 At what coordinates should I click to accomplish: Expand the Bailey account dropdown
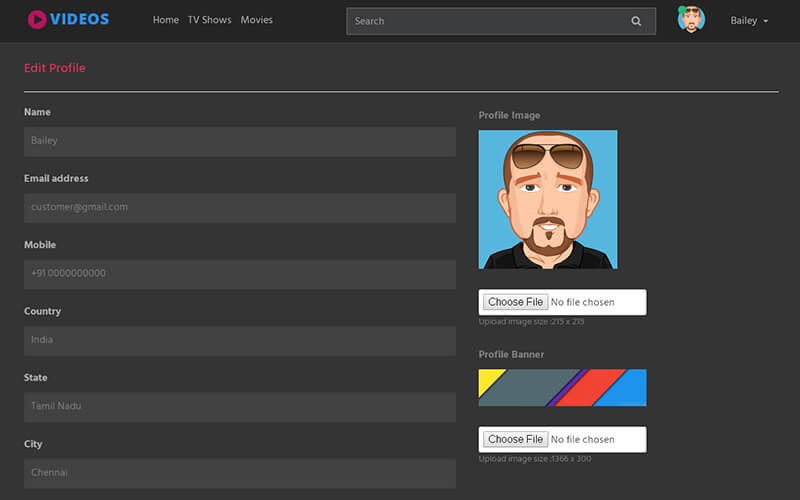pos(749,21)
